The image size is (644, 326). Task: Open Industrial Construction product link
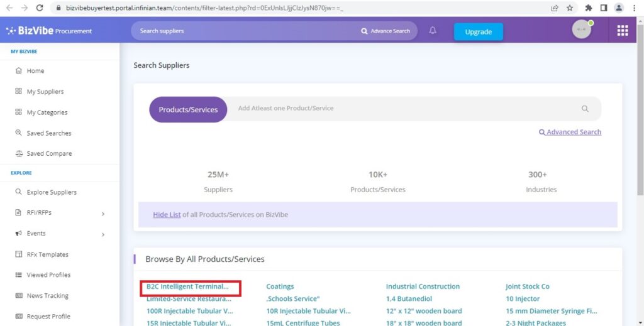tap(423, 286)
